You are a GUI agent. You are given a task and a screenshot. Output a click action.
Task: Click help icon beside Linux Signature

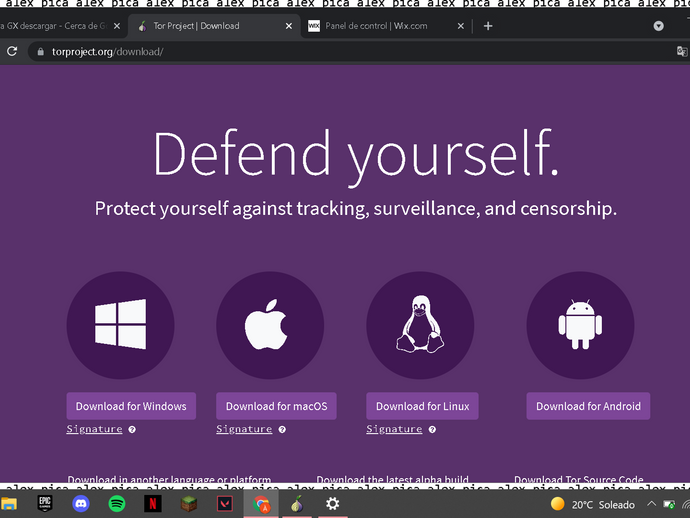coord(432,430)
